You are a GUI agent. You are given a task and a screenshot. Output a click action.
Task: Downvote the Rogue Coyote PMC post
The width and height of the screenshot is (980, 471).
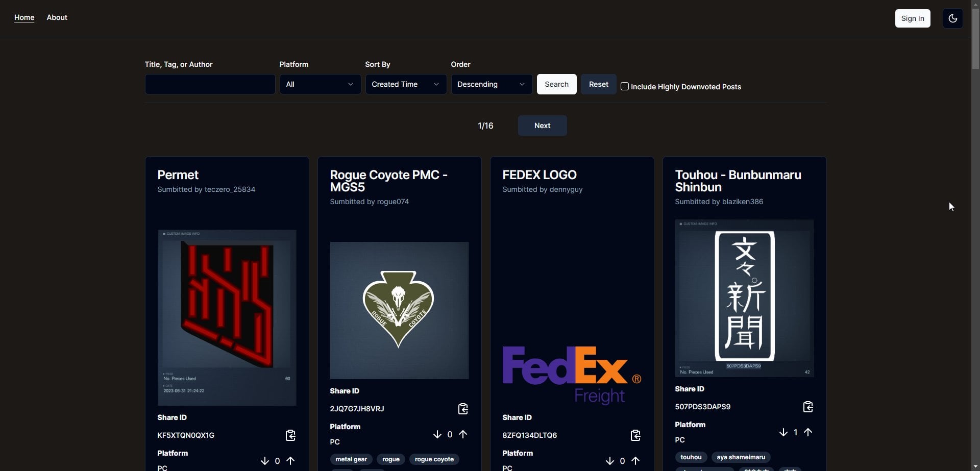pos(437,434)
